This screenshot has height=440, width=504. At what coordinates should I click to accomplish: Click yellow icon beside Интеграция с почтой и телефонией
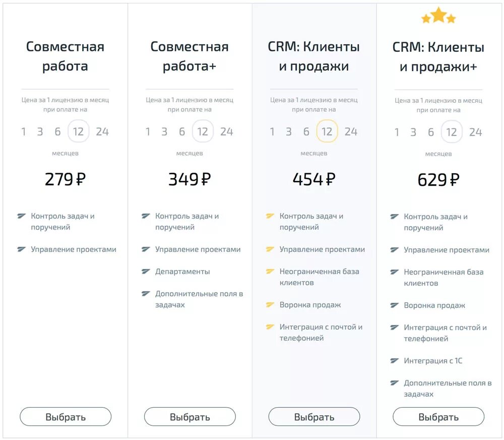point(270,327)
